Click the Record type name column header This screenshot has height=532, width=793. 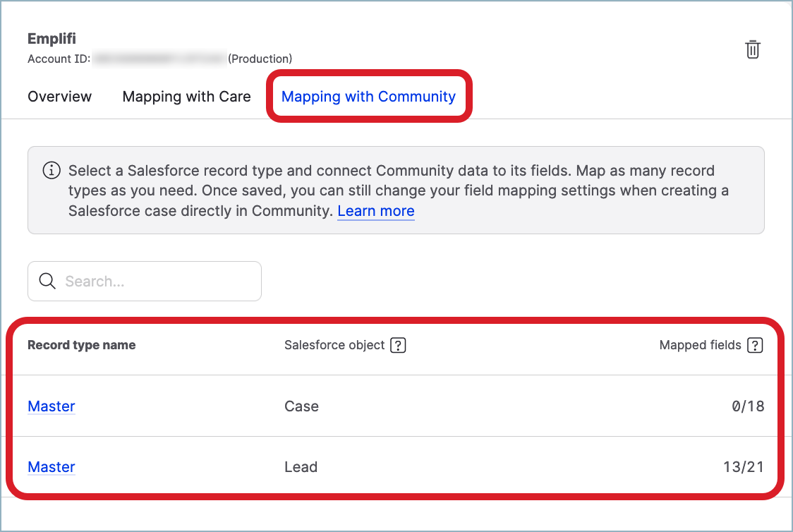[81, 345]
